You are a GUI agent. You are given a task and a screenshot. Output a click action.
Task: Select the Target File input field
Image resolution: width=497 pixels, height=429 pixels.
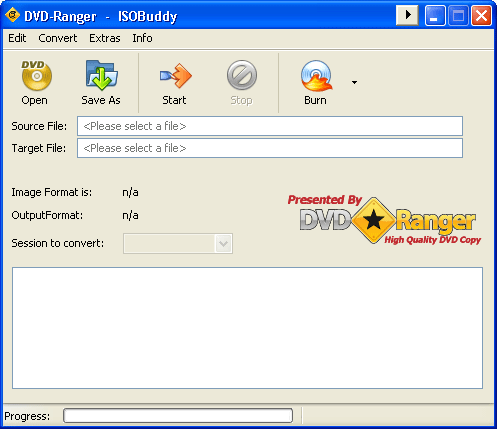(270, 148)
